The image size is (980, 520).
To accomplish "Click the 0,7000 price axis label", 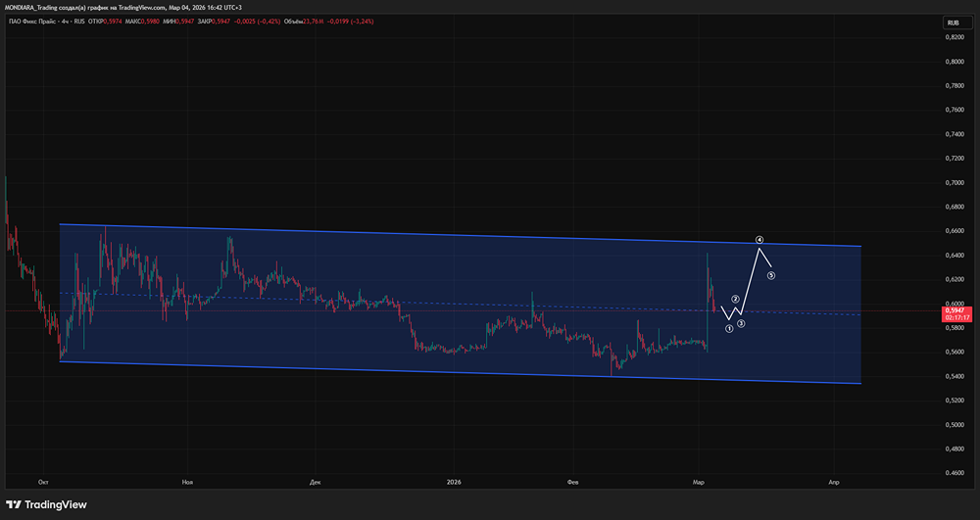I will point(954,183).
